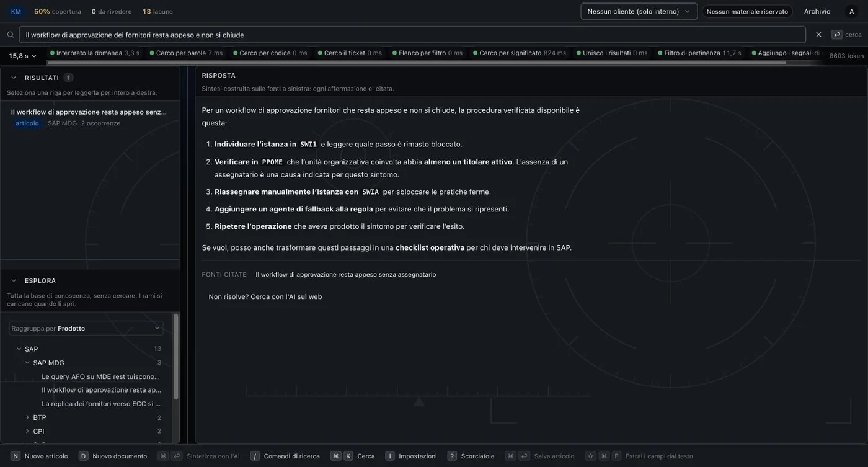Expand the CPI tree node
The height and width of the screenshot is (467, 868).
[27, 431]
